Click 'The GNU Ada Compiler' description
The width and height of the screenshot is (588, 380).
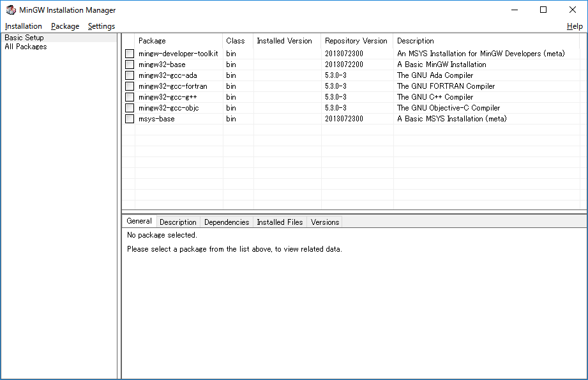pyautogui.click(x=435, y=75)
